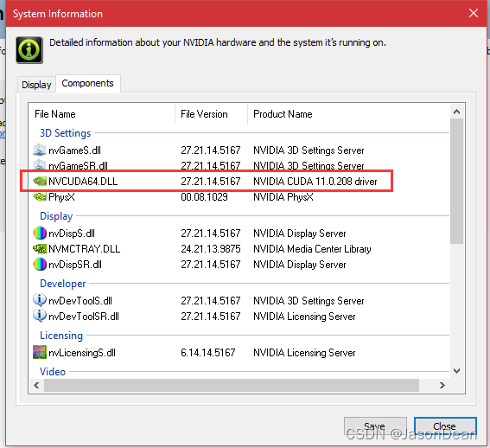The height and width of the screenshot is (448, 490).
Task: Select the nvGameS.dll file name
Action: 74,150
